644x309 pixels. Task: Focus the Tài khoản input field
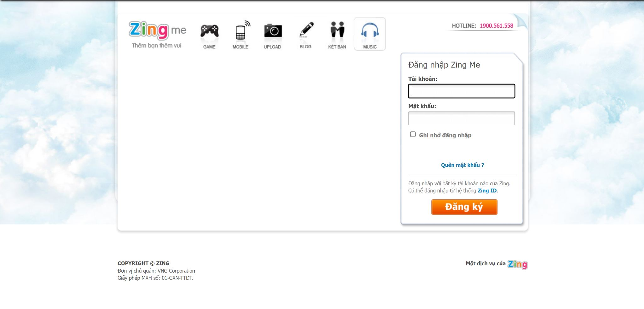pos(461,91)
